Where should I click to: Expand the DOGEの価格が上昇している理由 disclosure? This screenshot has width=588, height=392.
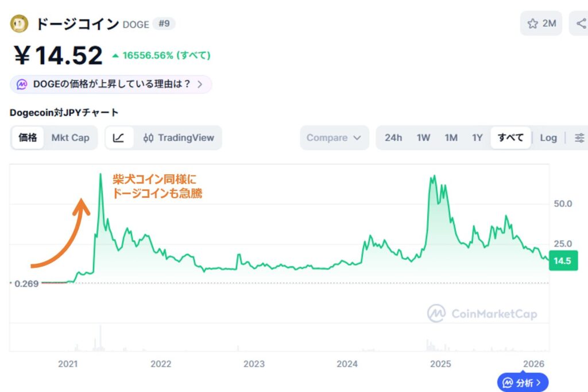click(200, 84)
